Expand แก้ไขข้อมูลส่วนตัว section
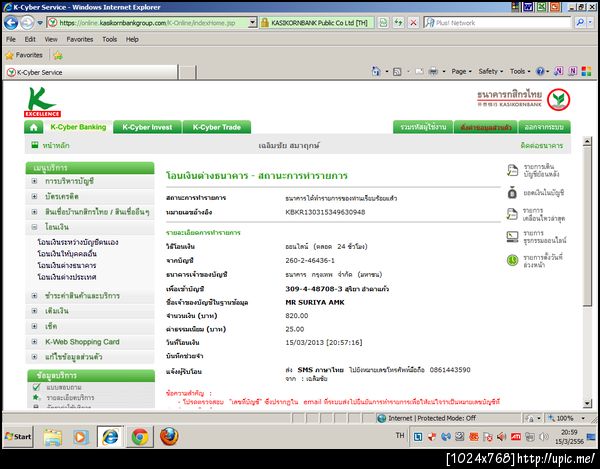600x469 pixels. [x=34, y=357]
